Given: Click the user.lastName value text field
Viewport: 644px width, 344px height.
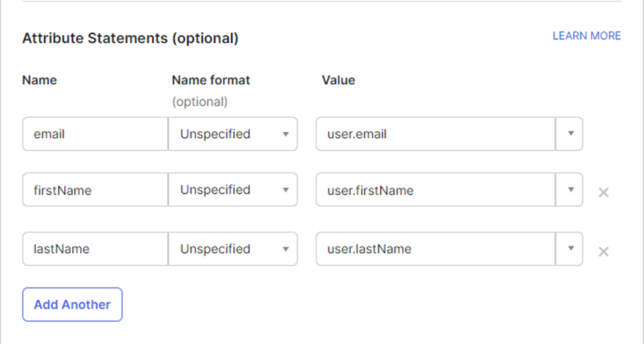Looking at the screenshot, I should 436,249.
